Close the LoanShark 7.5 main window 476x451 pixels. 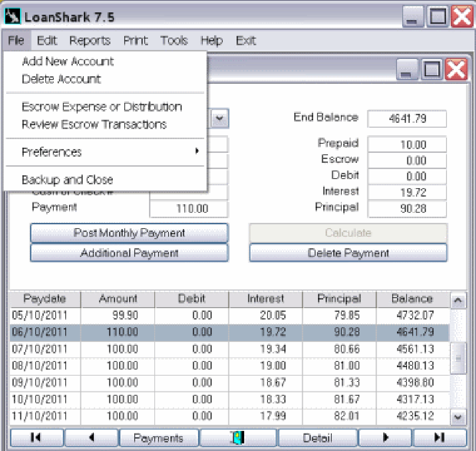pyautogui.click(x=462, y=16)
